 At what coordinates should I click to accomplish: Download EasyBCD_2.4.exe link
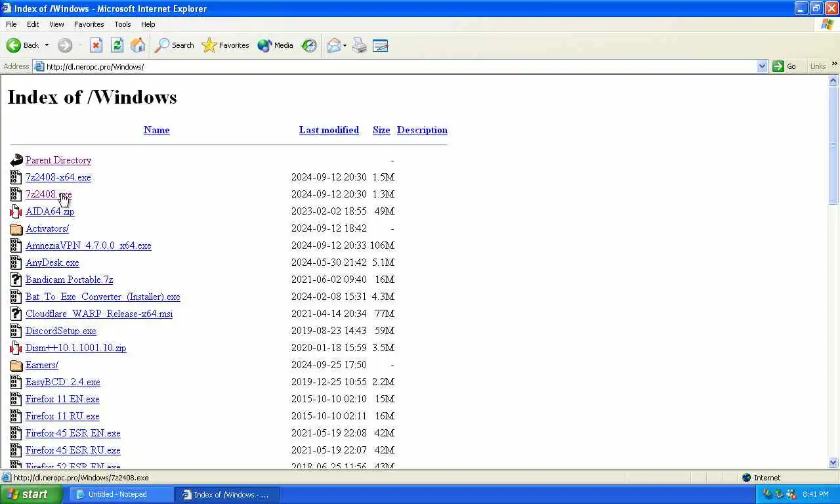pos(63,382)
